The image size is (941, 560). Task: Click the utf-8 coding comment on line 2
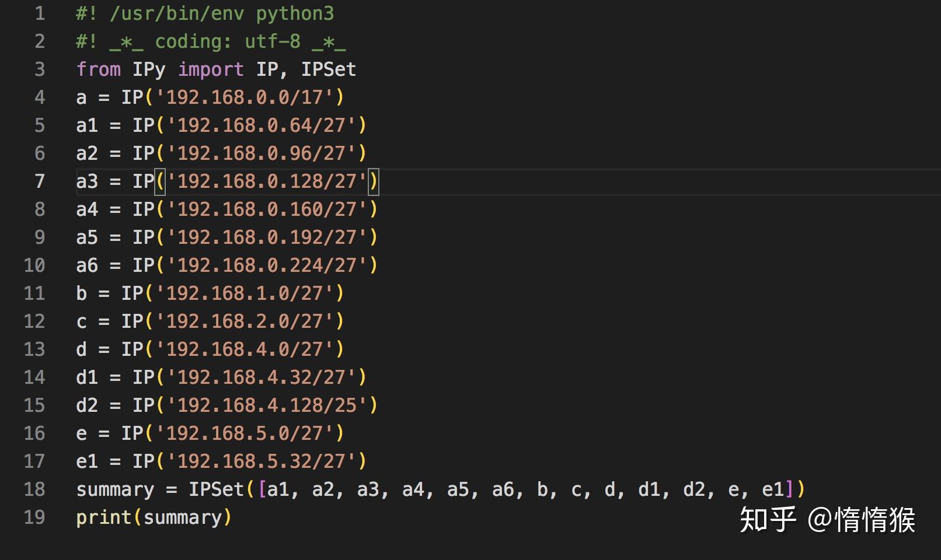coord(210,41)
